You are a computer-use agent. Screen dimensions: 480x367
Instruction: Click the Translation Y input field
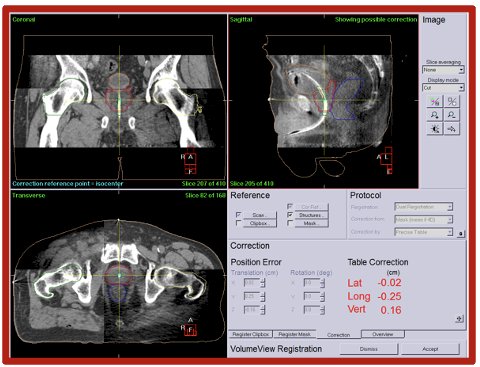point(252,296)
